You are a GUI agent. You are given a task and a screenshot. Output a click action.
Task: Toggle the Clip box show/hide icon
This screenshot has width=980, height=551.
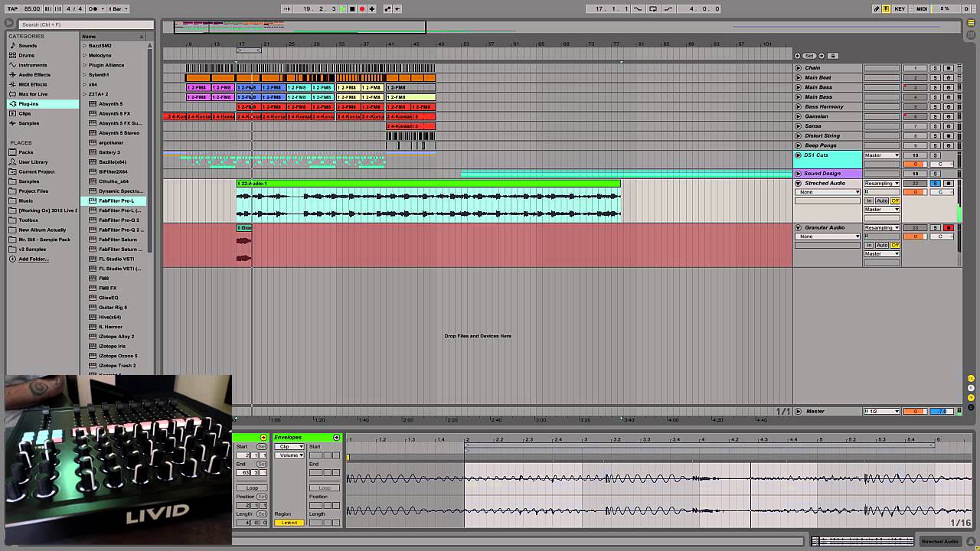[263, 437]
